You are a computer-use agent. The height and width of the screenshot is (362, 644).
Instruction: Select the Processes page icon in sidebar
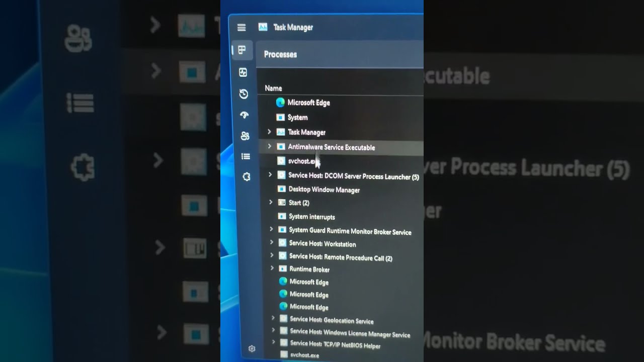pyautogui.click(x=242, y=50)
